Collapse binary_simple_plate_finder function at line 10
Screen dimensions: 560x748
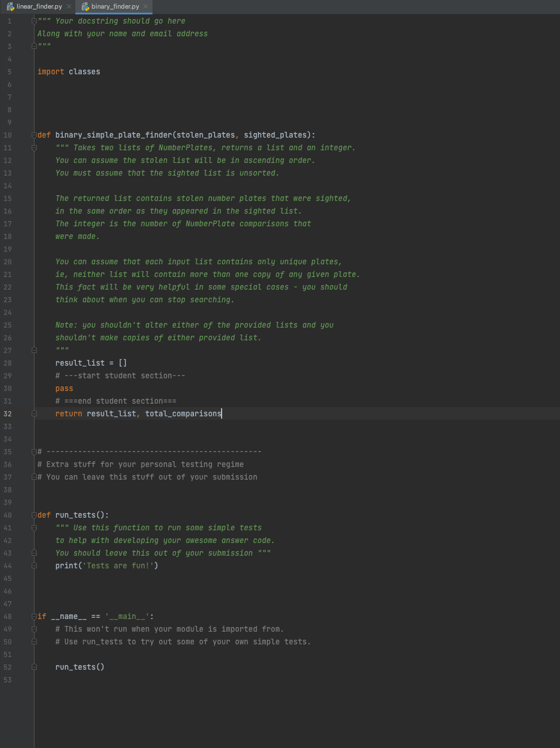34,135
